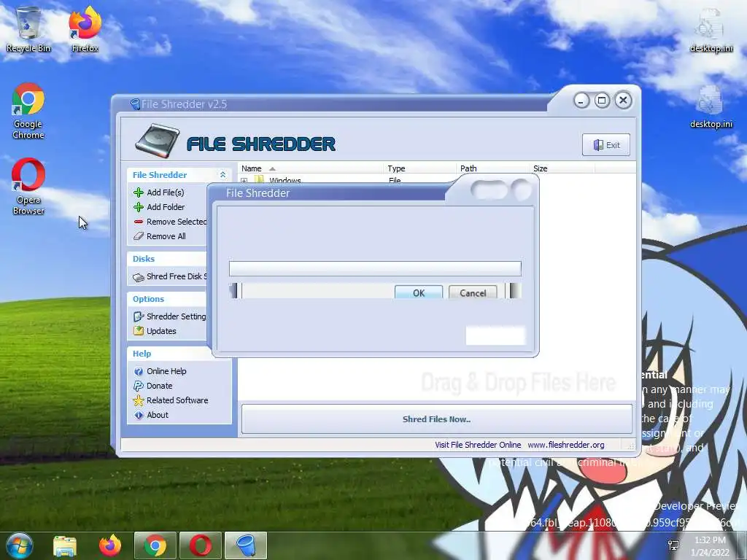Open the Windows Start orb
The height and width of the screenshot is (560, 747).
pyautogui.click(x=20, y=545)
